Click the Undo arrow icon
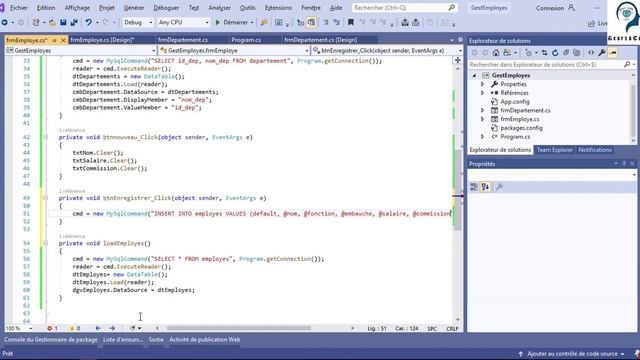The width and height of the screenshot is (640, 360). 89,22
